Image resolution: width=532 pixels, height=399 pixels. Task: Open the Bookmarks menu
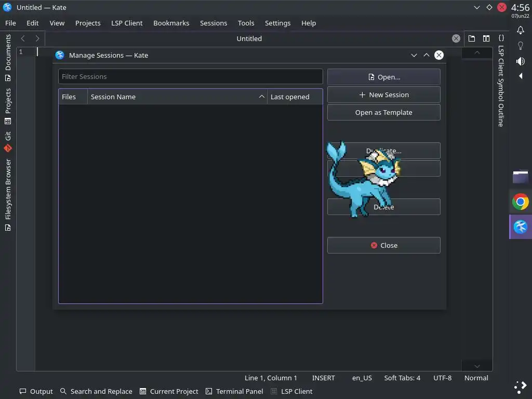click(x=171, y=23)
